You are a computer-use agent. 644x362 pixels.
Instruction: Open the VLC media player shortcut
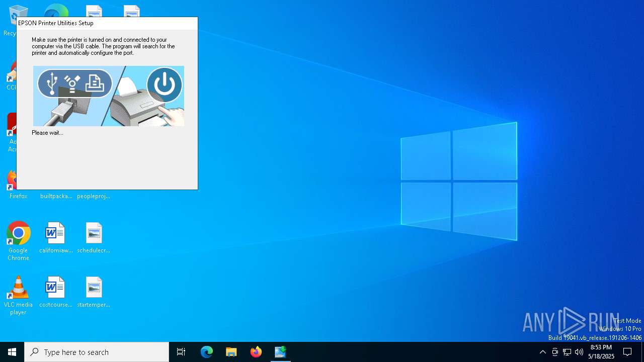tap(19, 295)
